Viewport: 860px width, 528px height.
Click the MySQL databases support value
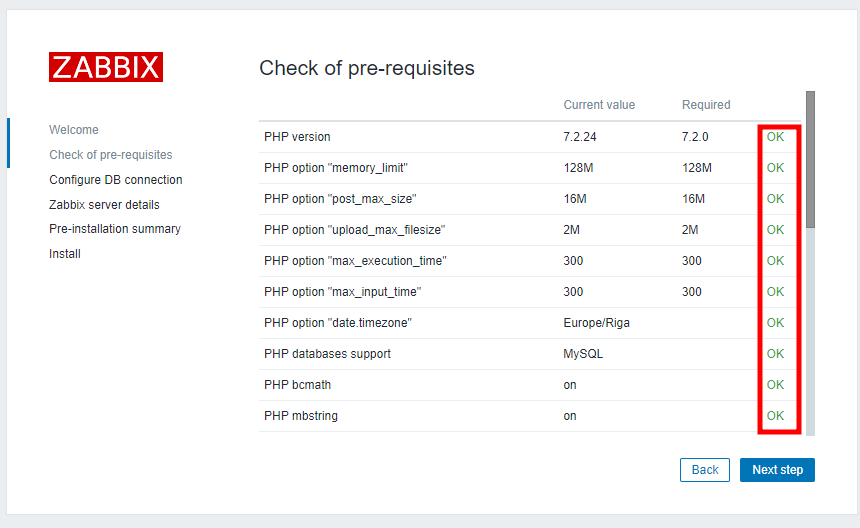coord(583,354)
